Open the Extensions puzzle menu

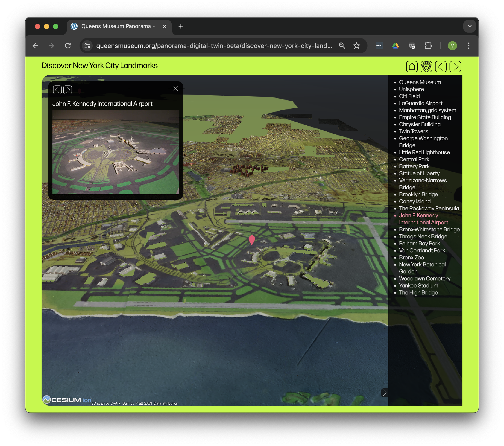point(428,46)
